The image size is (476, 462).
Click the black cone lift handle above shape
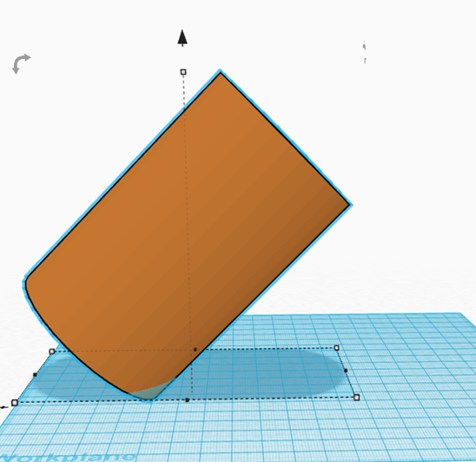click(182, 38)
